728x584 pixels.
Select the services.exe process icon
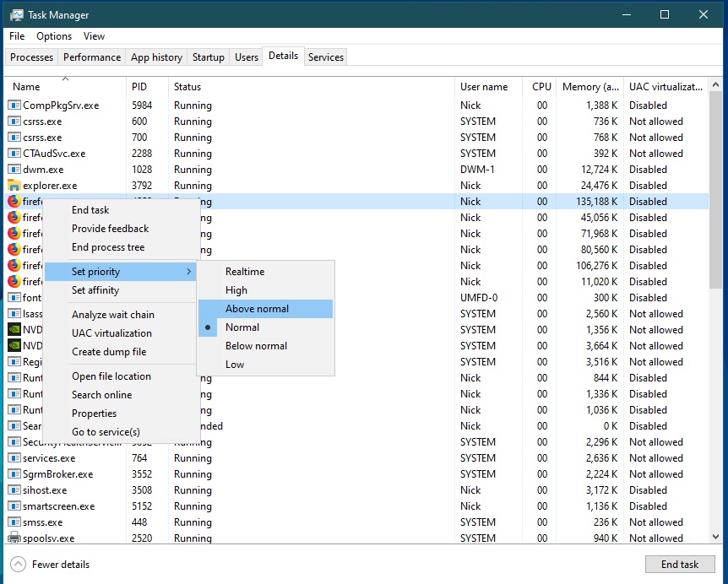tap(14, 458)
